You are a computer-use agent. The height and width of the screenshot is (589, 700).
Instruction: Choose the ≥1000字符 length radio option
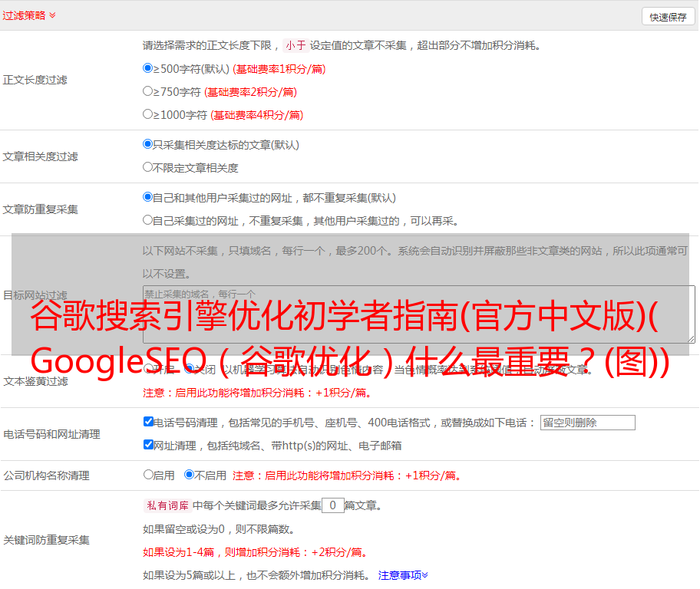coord(147,114)
